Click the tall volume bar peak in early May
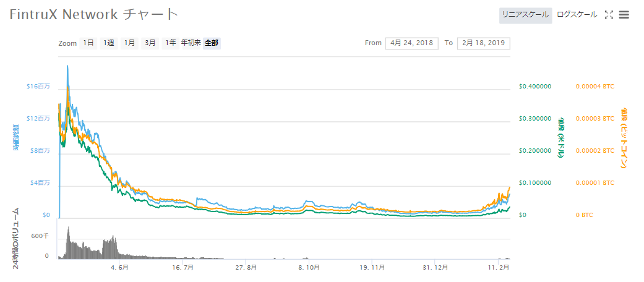Viewport: 644px width, 282px height. click(x=68, y=230)
